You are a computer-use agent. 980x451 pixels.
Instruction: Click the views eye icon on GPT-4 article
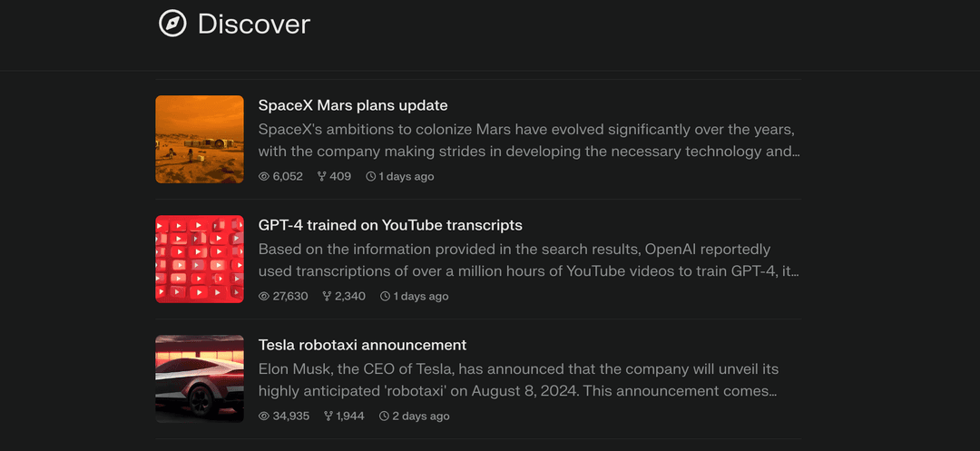click(x=264, y=296)
